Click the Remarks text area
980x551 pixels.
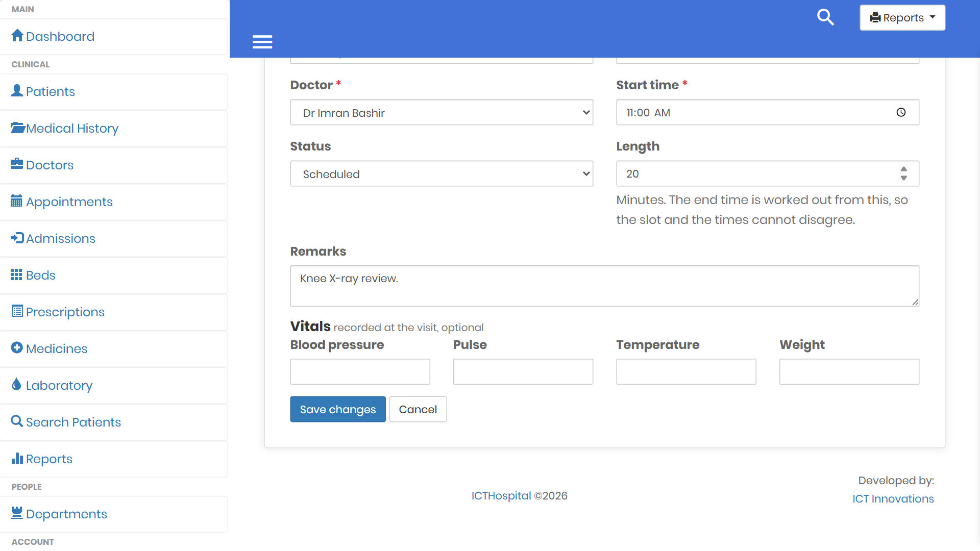click(604, 286)
